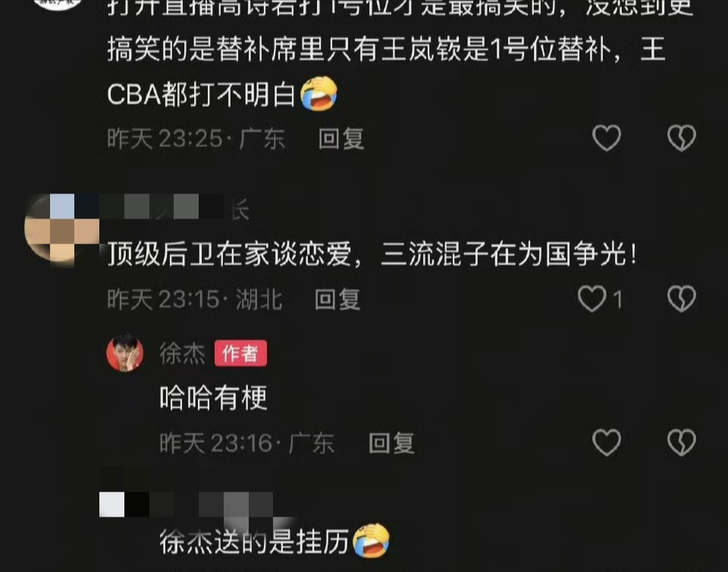
Task: Reply to 徐杰's 23:16 comment
Action: coord(391,443)
